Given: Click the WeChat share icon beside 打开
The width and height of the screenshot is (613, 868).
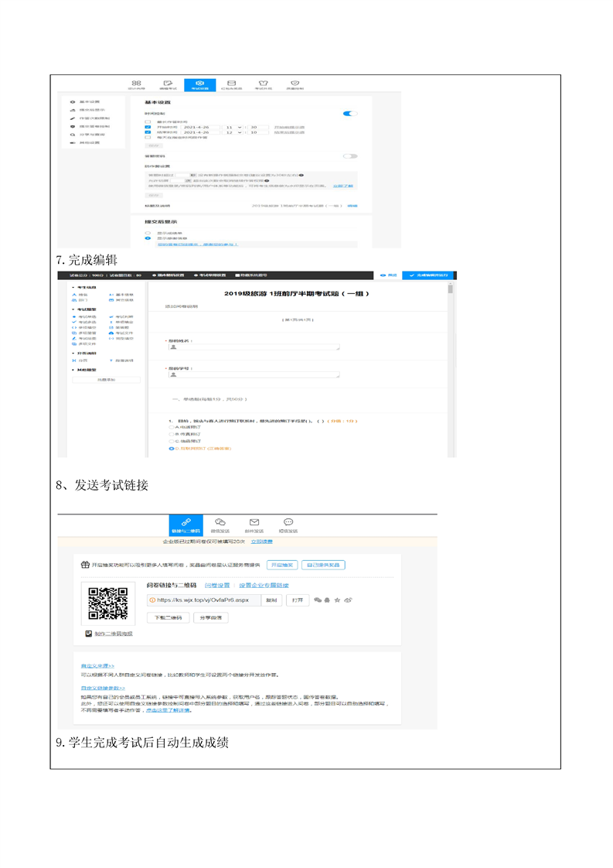Looking at the screenshot, I should (318, 600).
